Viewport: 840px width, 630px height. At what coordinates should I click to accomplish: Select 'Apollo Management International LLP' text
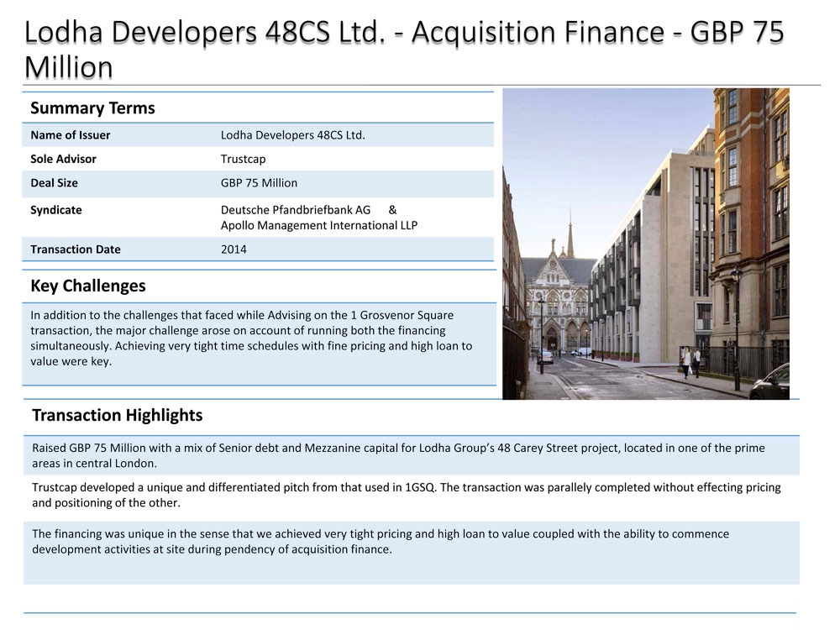click(318, 225)
